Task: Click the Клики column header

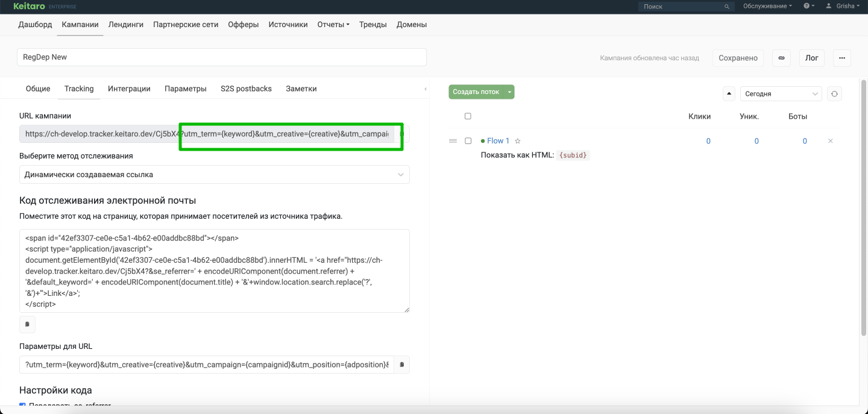Action: (699, 116)
